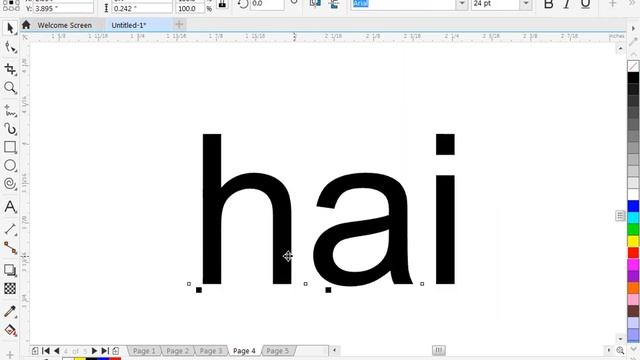Select the Drop Shadow tool

[10, 270]
